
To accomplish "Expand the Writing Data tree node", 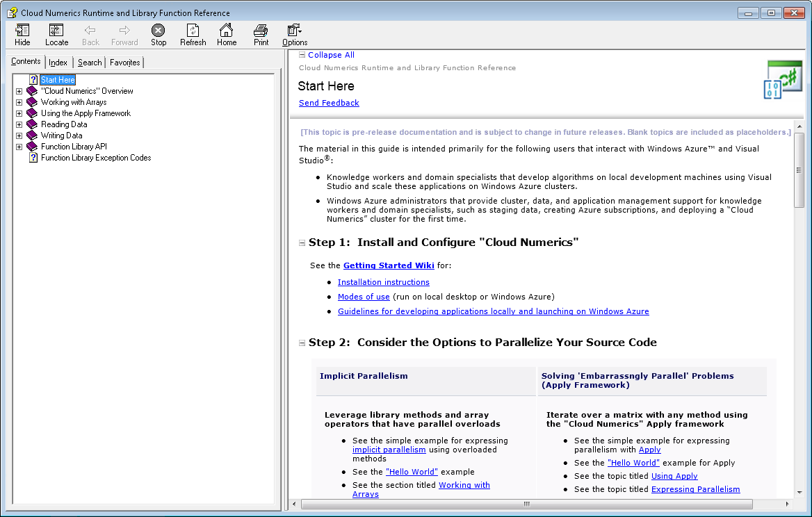I will 19,136.
